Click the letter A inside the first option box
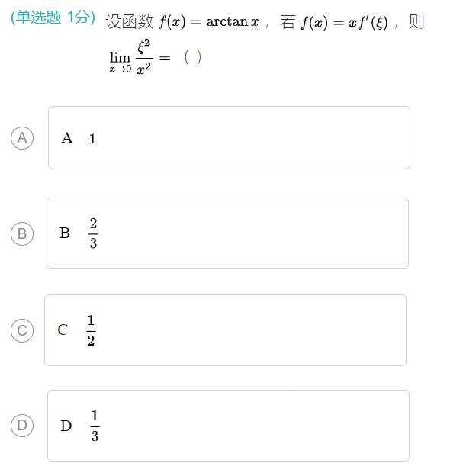The height and width of the screenshot is (476, 463). tap(67, 138)
